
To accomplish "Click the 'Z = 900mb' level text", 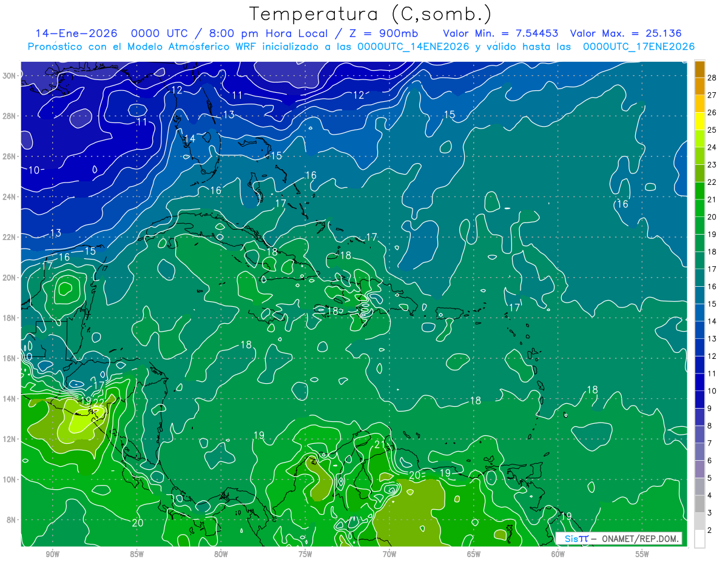I will tap(382, 33).
